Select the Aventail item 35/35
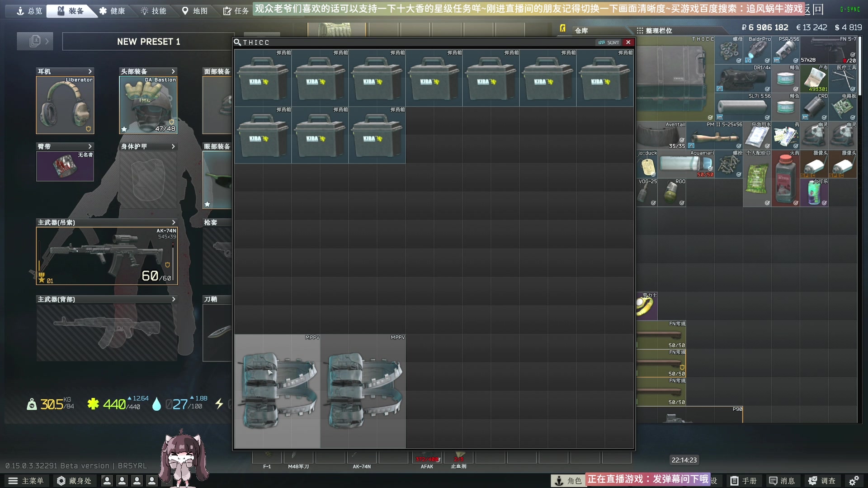The image size is (868, 488). click(661, 136)
